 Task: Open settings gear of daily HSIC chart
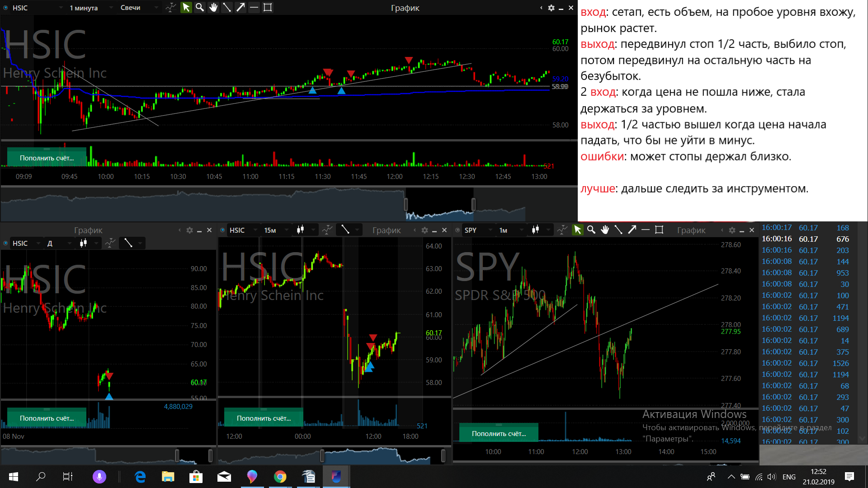[x=189, y=230]
